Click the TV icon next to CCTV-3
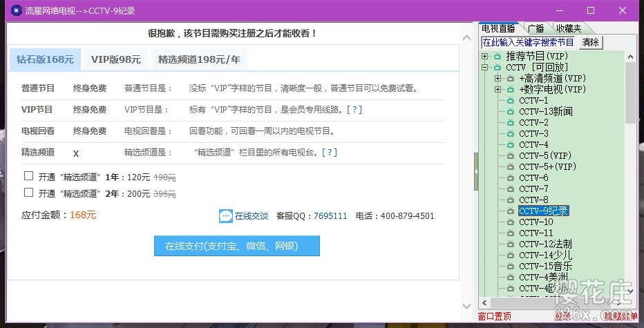Image resolution: width=644 pixels, height=328 pixels. click(x=511, y=133)
